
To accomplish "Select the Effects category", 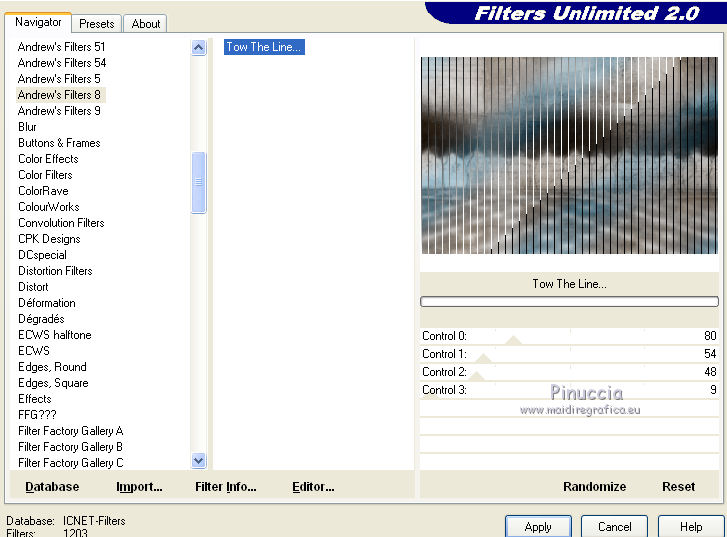I will point(35,399).
